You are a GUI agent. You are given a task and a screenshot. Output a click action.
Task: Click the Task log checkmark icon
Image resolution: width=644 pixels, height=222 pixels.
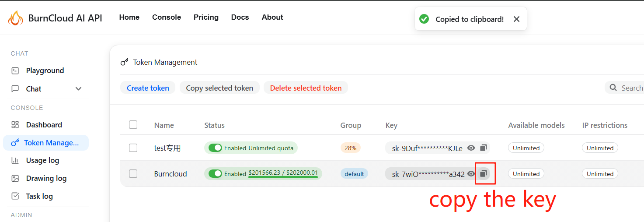pos(15,196)
